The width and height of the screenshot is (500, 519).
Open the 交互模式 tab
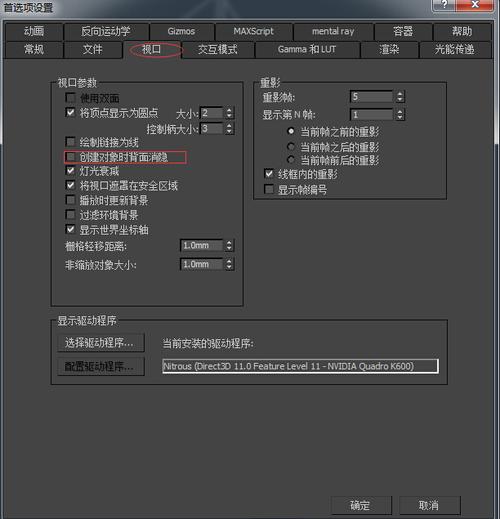pos(218,50)
